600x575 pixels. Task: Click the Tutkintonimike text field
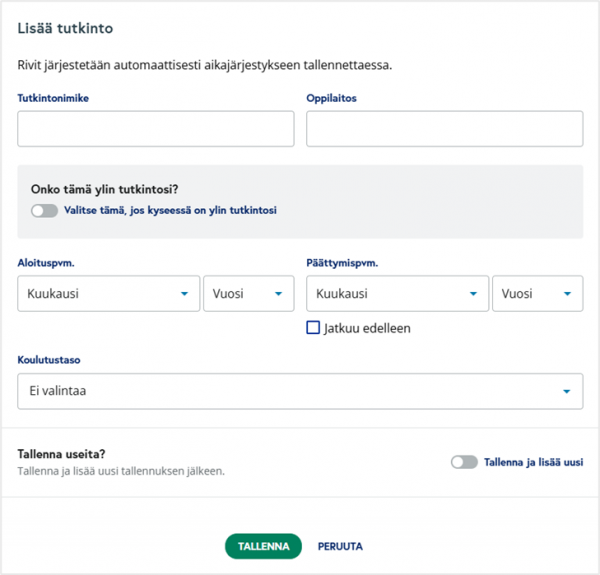(x=156, y=129)
